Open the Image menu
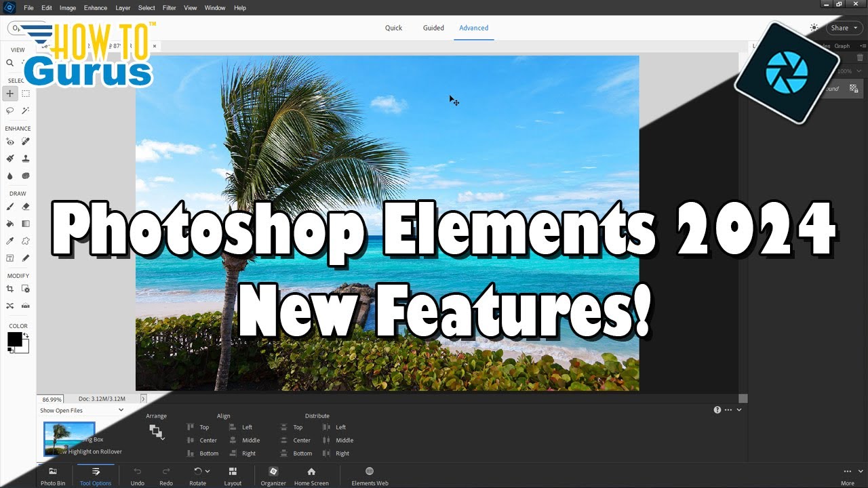Screen dimensions: 868x488 click(68, 8)
